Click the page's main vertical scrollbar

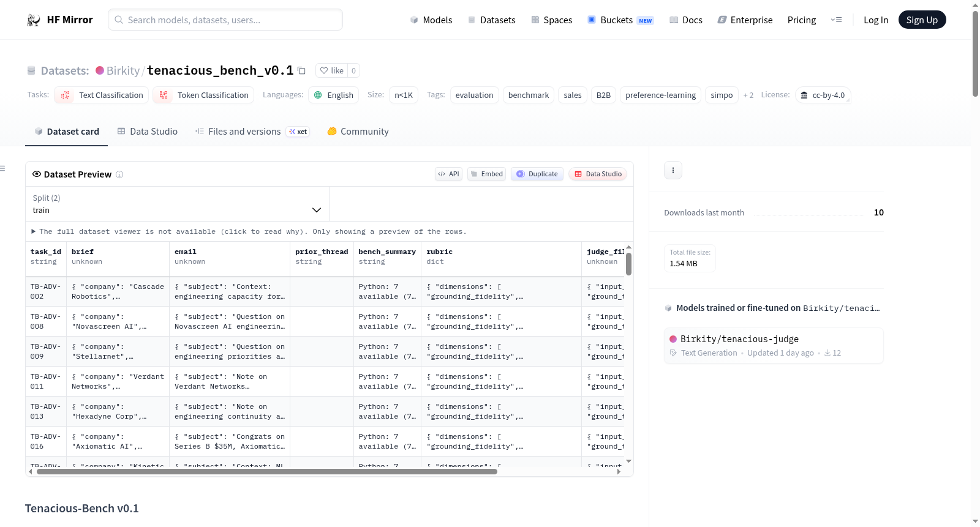[x=975, y=54]
